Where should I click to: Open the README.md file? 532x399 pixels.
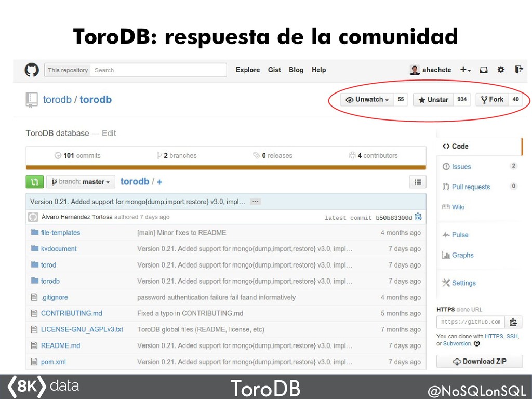click(x=60, y=345)
